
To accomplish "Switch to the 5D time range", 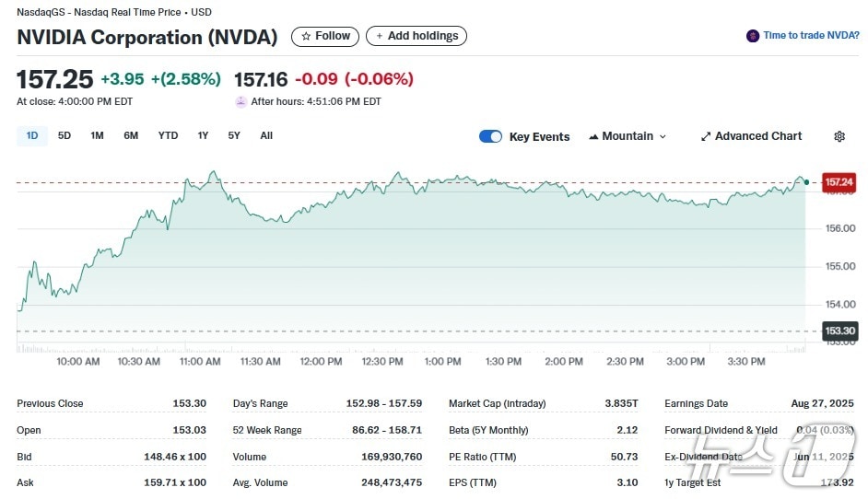I will (65, 136).
